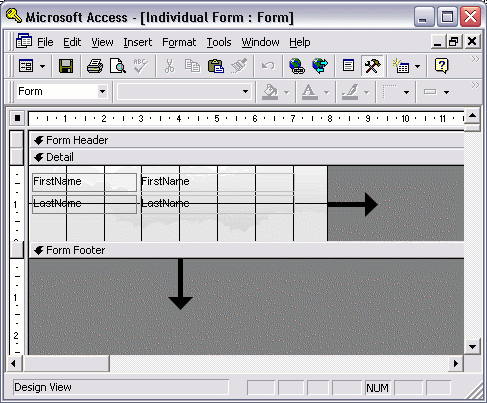
Task: Click the Cut scissors icon
Action: (170, 66)
